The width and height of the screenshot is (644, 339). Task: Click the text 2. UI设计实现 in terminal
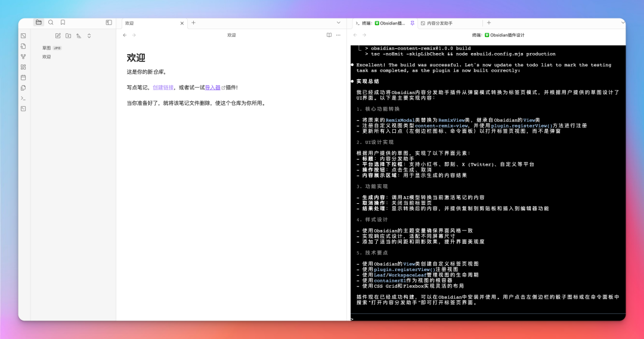(x=375, y=142)
